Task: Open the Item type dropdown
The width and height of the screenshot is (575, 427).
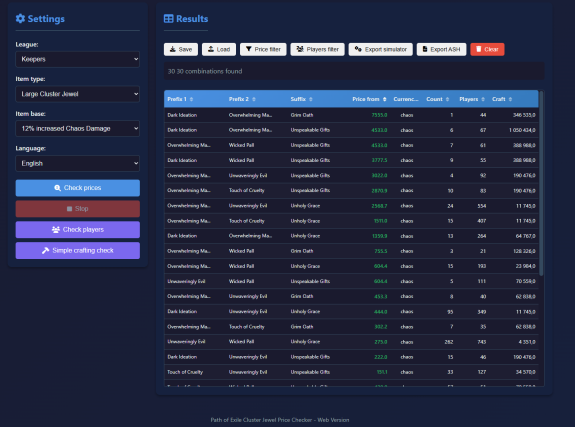Action: pyautogui.click(x=77, y=94)
